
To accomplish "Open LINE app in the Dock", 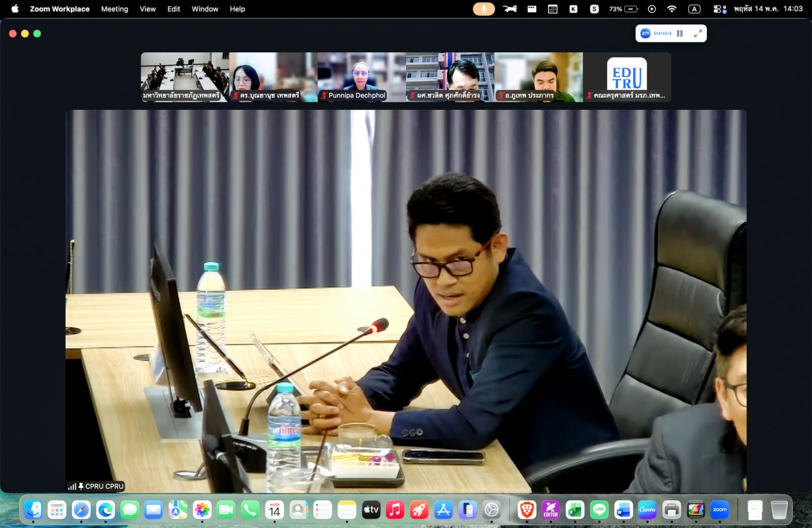I will pos(599,510).
